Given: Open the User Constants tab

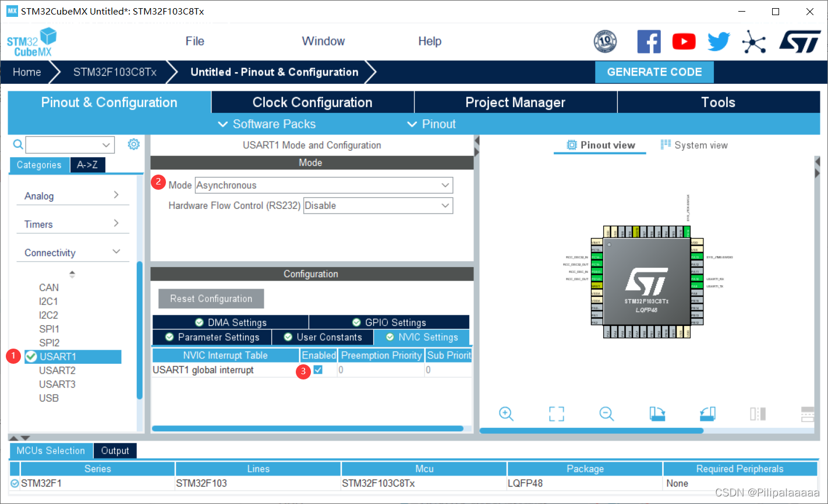Looking at the screenshot, I should tap(323, 337).
